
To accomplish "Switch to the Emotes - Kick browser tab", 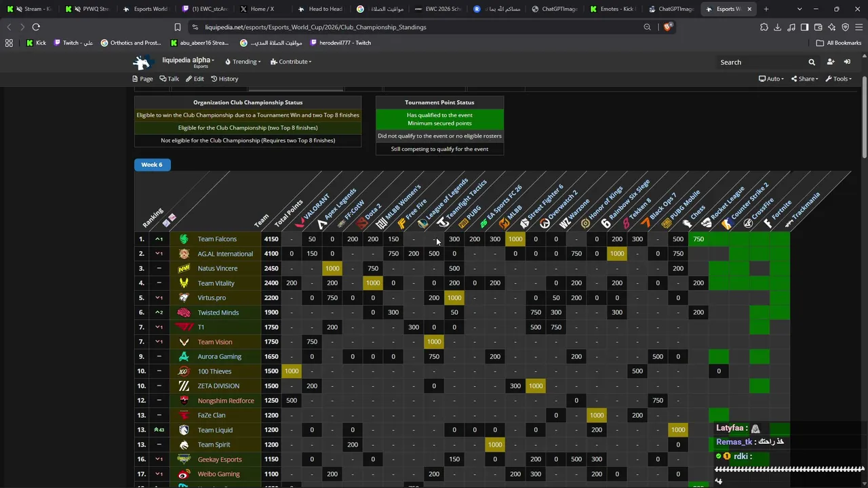I will pos(612,9).
